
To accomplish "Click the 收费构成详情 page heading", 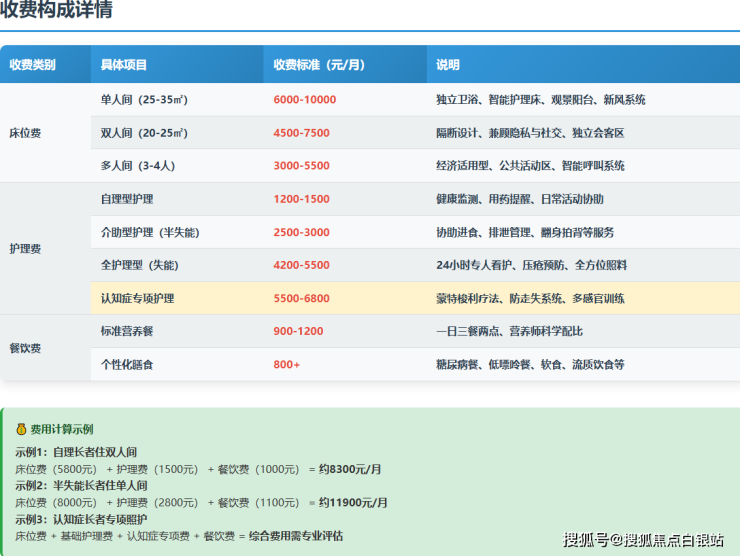I will tap(57, 11).
